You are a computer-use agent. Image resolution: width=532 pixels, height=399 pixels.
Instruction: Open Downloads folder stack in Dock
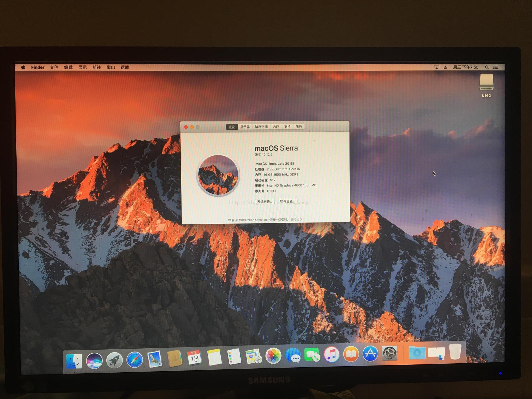click(x=417, y=352)
